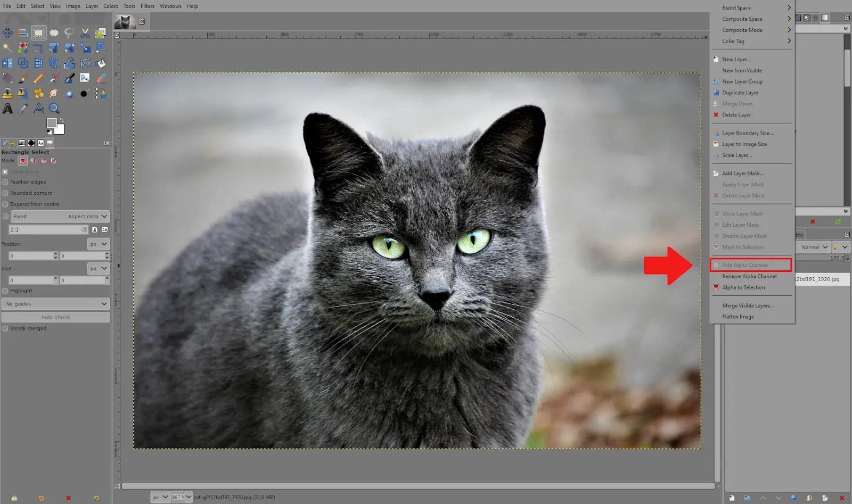Viewport: 852px width, 504px height.
Task: Click the highlighted Add Alpha Channel entry
Action: point(745,265)
